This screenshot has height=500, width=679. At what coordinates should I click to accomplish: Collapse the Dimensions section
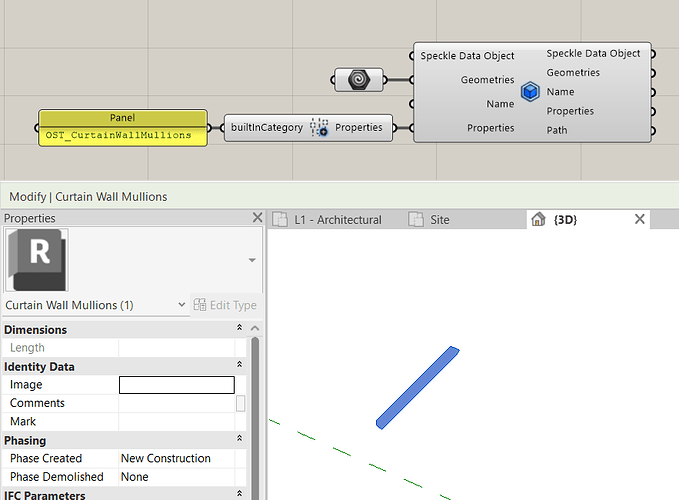239,328
